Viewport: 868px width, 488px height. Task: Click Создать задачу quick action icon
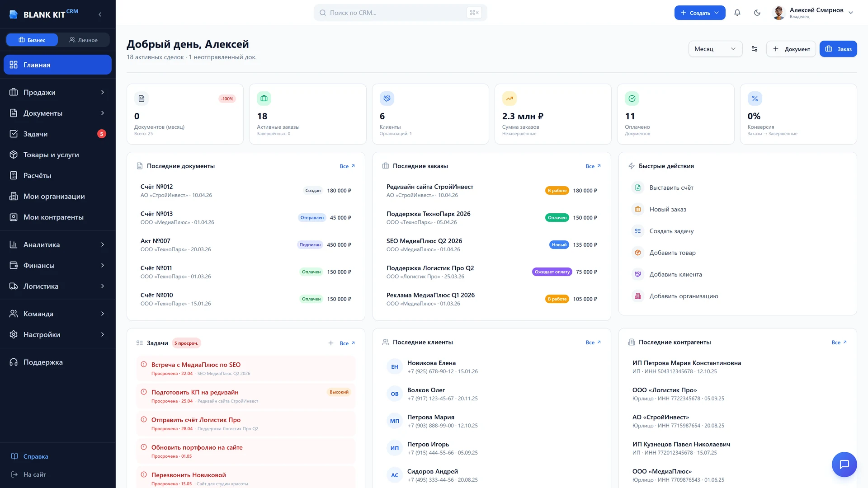point(638,231)
